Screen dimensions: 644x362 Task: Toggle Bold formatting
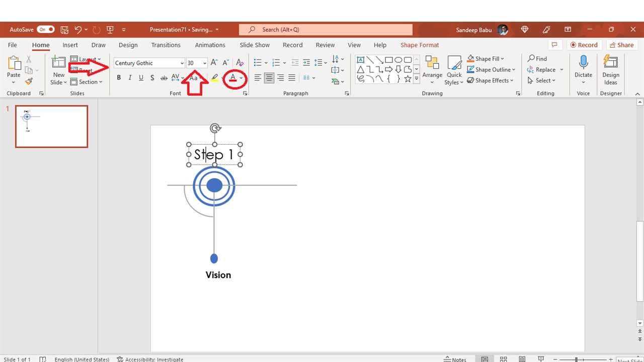pos(119,78)
